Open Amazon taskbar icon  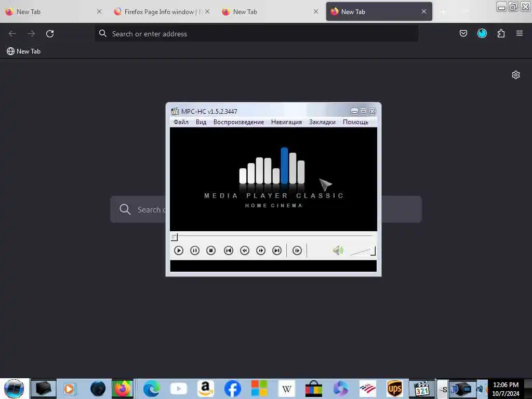(x=206, y=389)
